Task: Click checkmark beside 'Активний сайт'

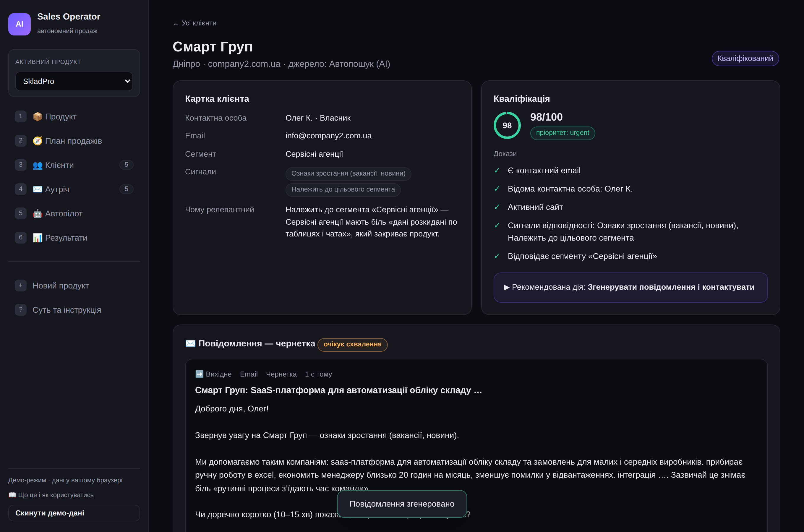Action: point(497,207)
